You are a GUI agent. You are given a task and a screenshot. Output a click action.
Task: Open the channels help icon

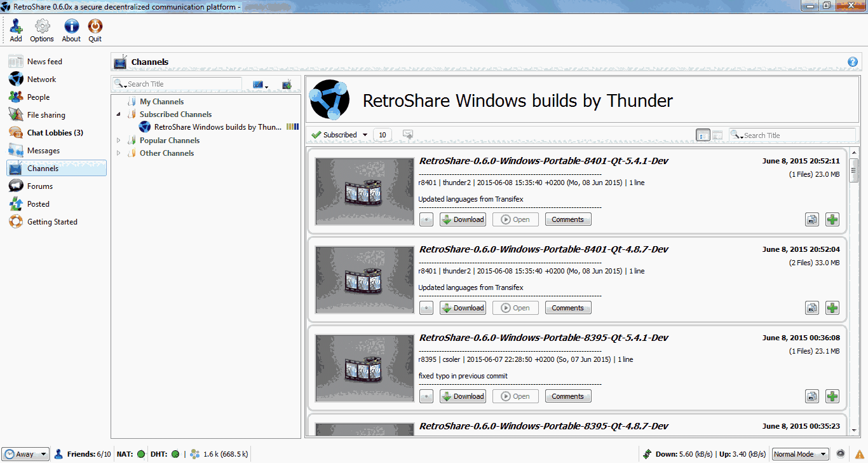point(853,62)
